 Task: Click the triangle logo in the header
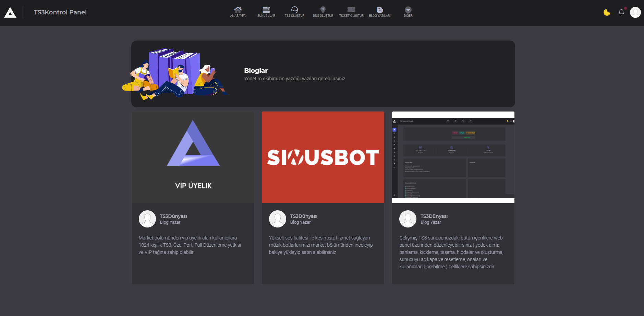pyautogui.click(x=10, y=13)
